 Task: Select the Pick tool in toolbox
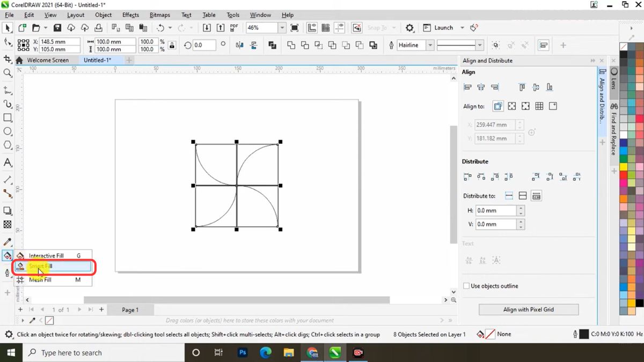(8, 27)
